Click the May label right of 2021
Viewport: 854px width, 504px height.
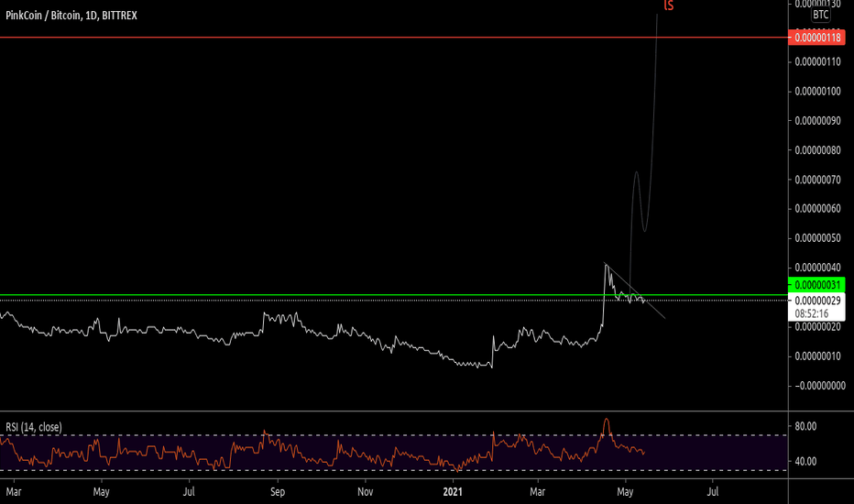pyautogui.click(x=625, y=491)
